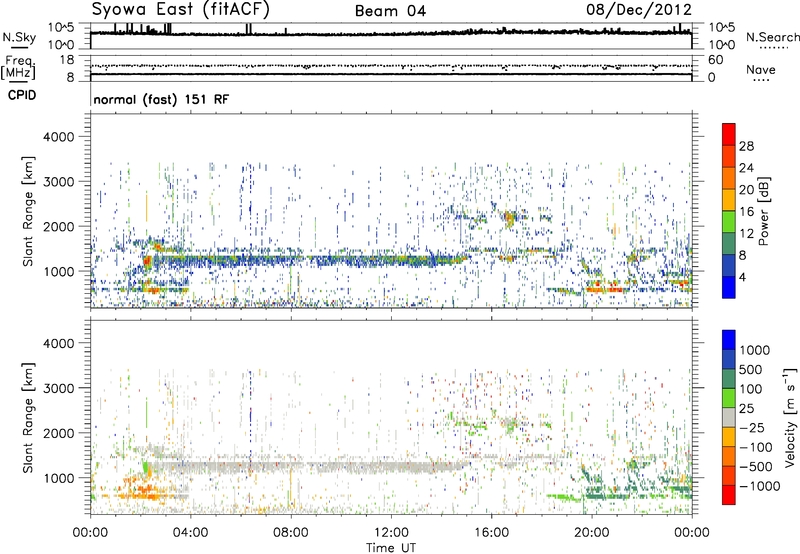Click the "28" label on power colorbar

746,146
